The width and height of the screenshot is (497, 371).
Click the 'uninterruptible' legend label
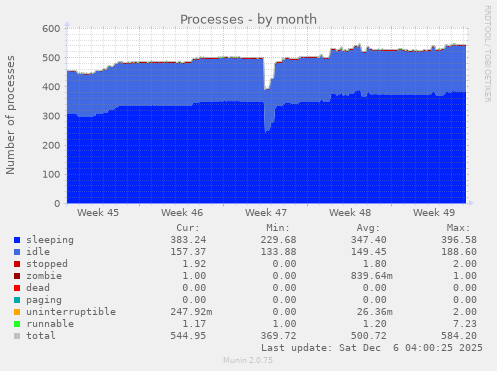[x=71, y=312]
